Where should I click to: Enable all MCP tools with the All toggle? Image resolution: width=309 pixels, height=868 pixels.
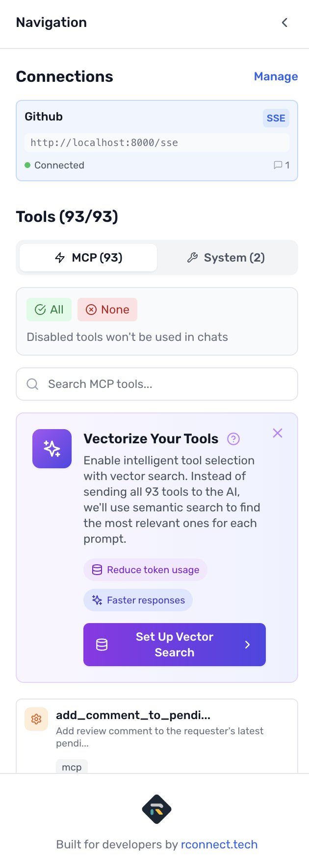coord(49,309)
